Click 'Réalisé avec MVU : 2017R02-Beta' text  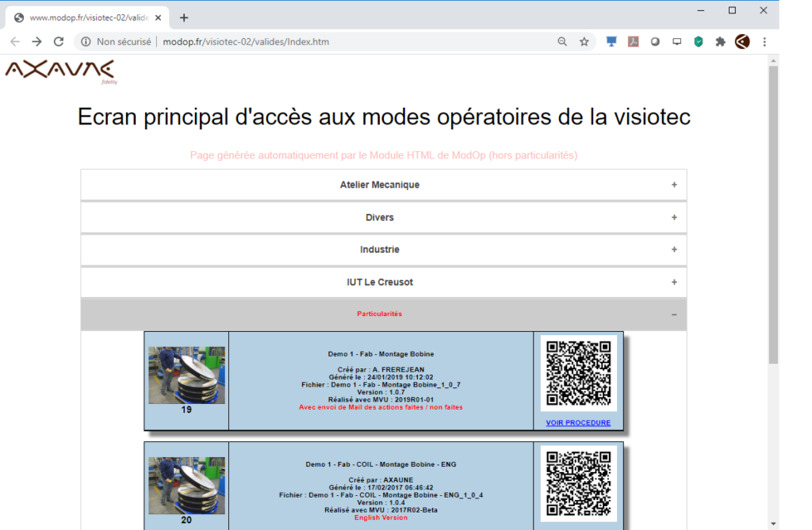click(x=381, y=510)
